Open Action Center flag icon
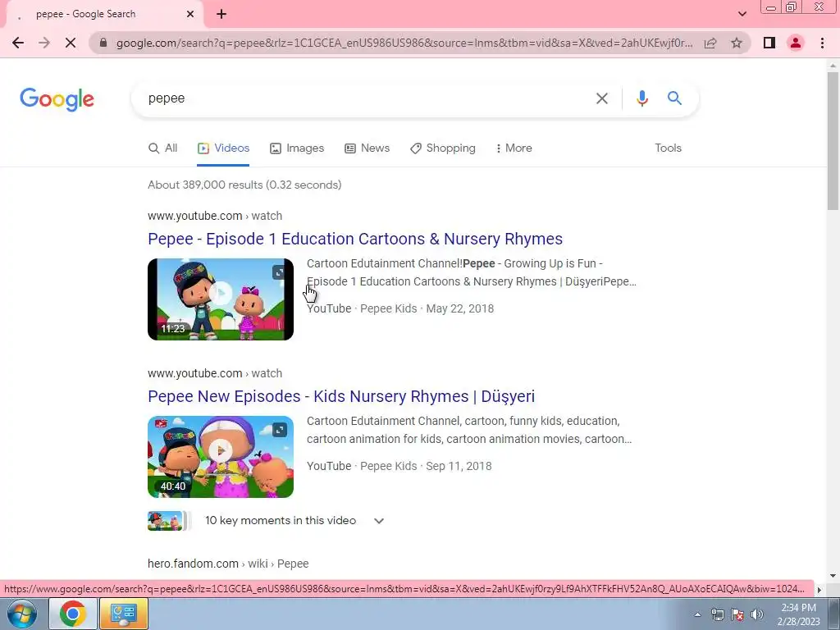Viewport: 840px width, 630px height. (x=737, y=614)
